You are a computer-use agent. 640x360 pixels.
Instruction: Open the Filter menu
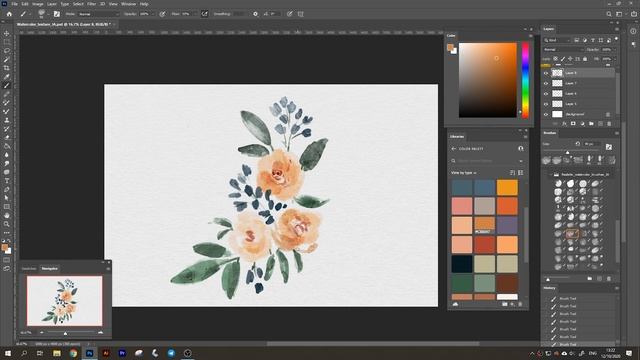click(91, 4)
